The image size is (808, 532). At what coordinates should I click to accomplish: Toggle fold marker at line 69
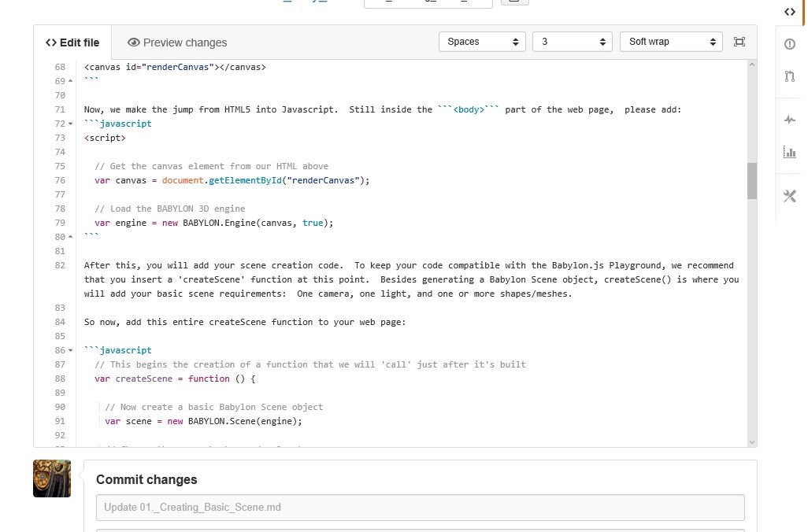pyautogui.click(x=71, y=81)
